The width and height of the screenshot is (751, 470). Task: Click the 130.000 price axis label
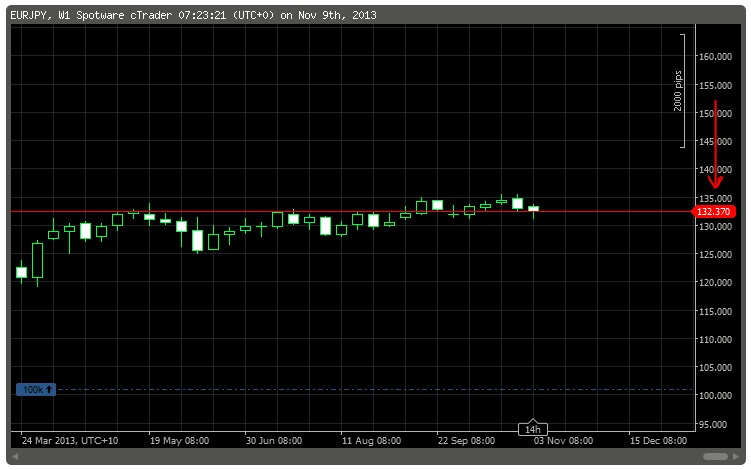tap(716, 226)
